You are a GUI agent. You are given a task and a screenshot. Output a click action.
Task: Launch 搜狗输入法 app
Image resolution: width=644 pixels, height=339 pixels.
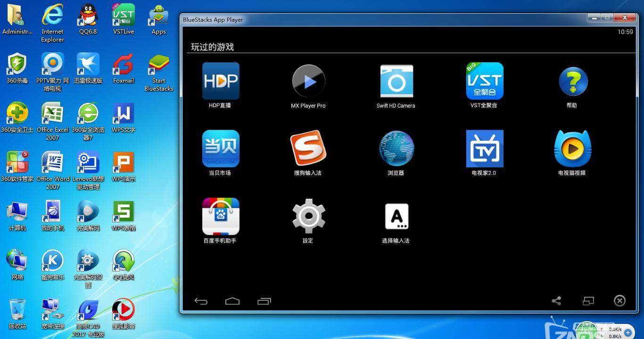(x=308, y=149)
